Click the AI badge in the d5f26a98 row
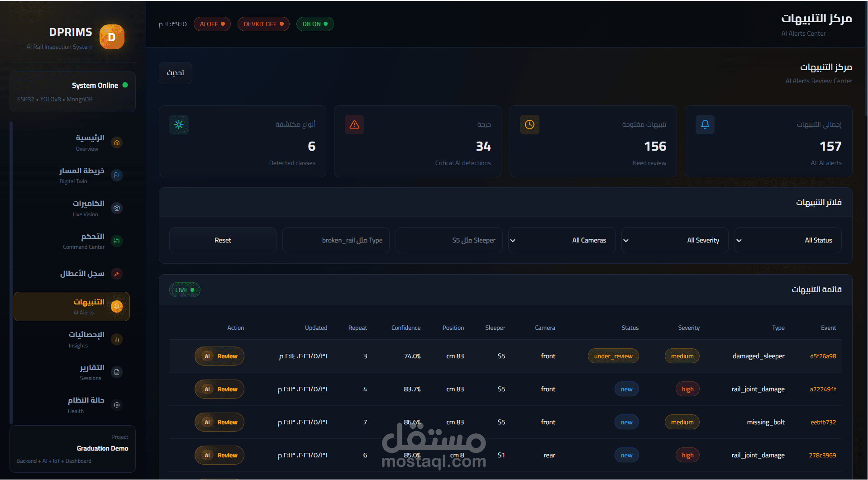The width and height of the screenshot is (868, 480). (x=207, y=356)
